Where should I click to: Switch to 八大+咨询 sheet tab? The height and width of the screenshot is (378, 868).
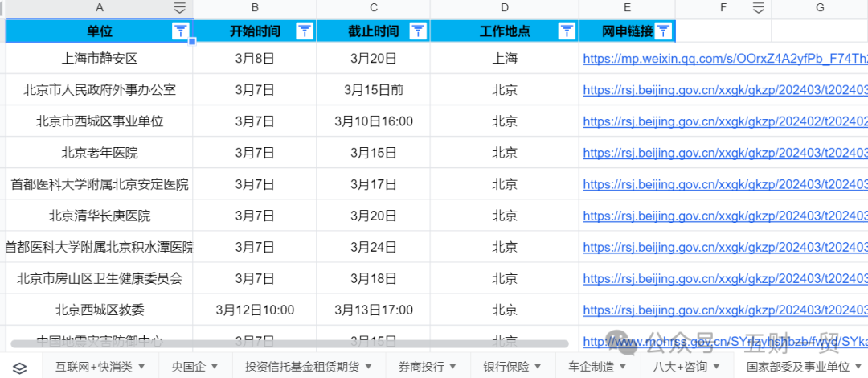681,367
